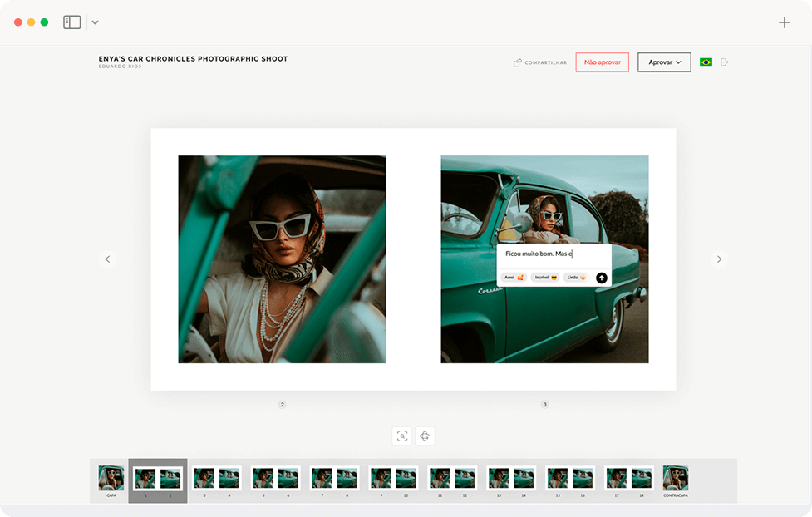Expand the Aprovar dropdown
The width and height of the screenshot is (812, 517).
(664, 62)
